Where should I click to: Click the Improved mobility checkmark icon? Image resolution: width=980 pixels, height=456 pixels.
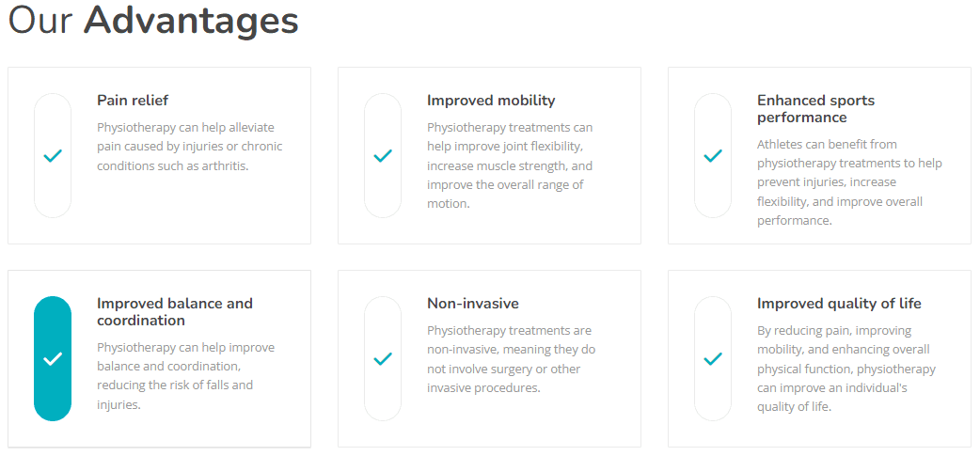(x=383, y=156)
